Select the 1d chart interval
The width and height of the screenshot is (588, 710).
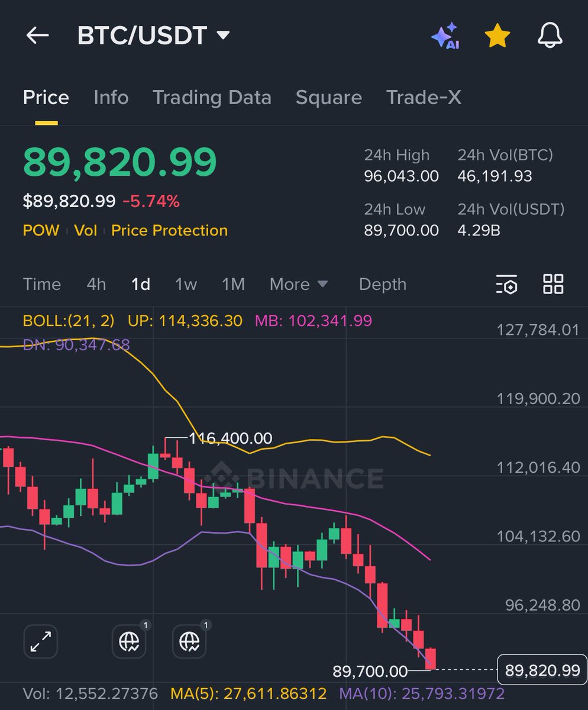tap(141, 285)
